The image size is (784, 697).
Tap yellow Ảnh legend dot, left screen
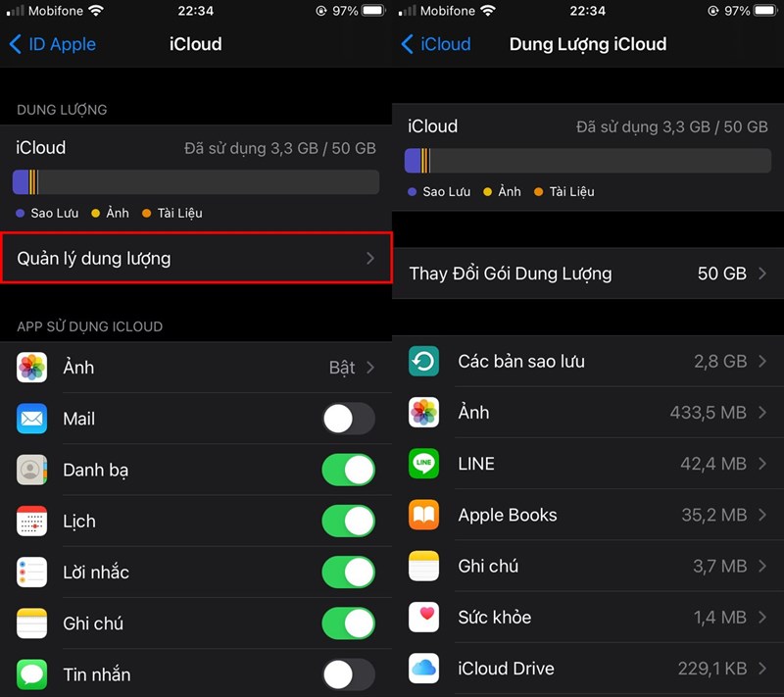click(95, 213)
